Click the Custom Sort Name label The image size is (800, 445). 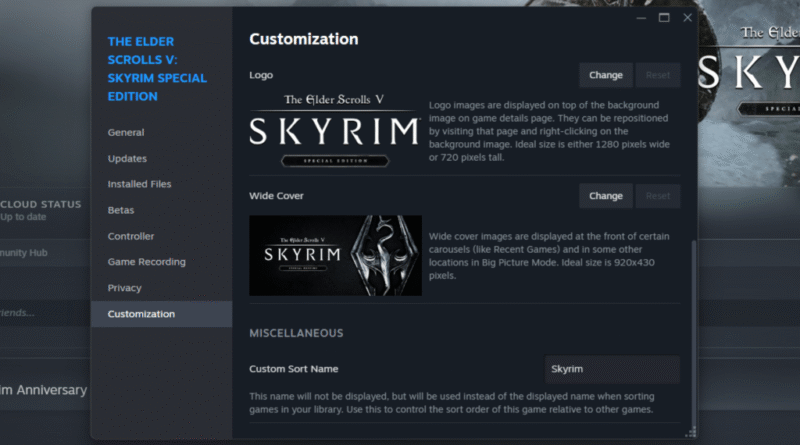click(293, 369)
